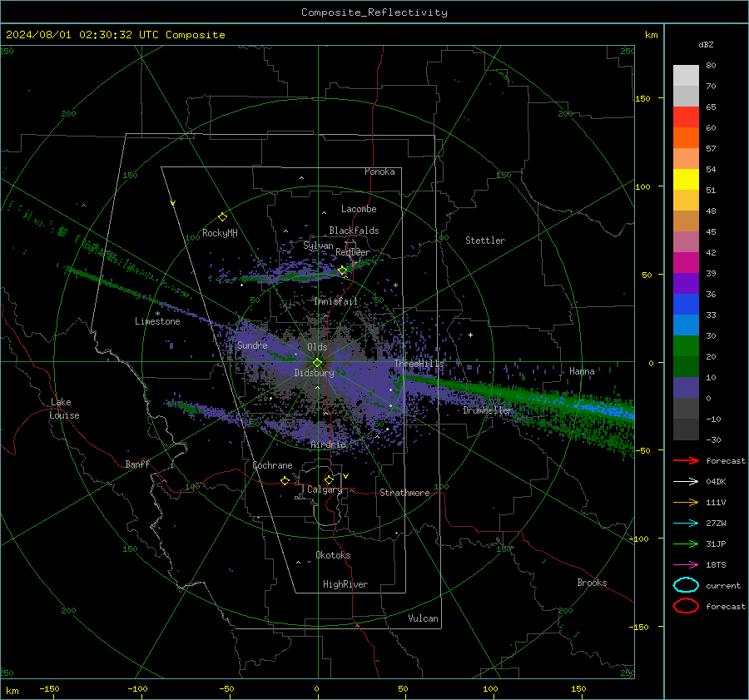Click the Limestone label

(157, 321)
